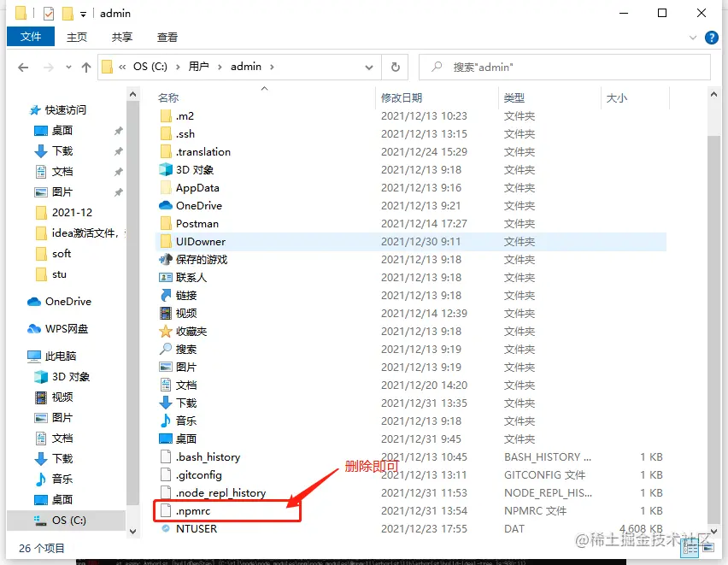
Task: Open the recent locations dropdown arrow
Action: [x=68, y=68]
